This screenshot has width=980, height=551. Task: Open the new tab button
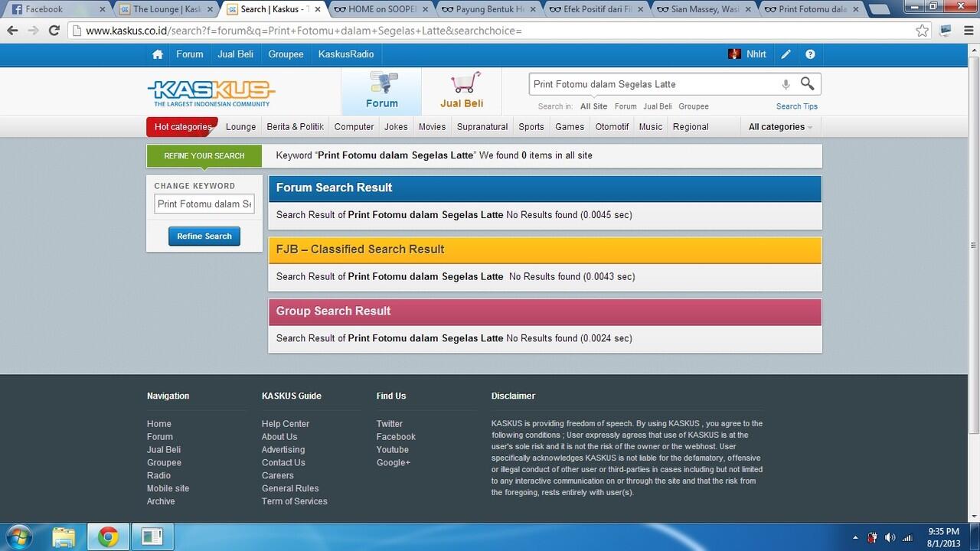click(880, 10)
